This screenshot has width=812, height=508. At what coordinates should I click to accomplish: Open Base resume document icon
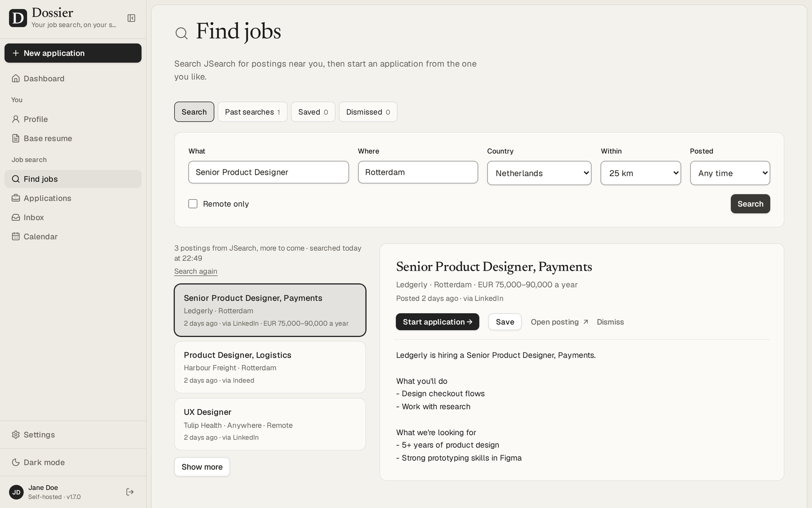16,138
